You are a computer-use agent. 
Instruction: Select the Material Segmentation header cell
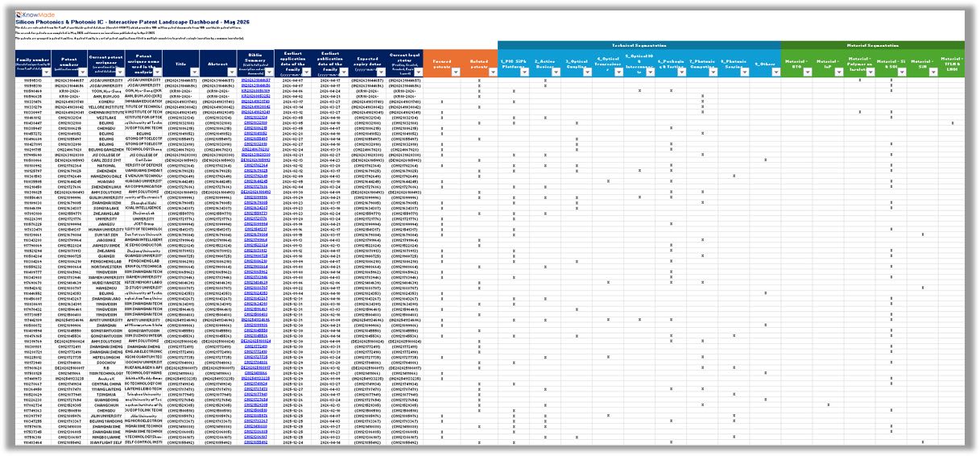pyautogui.click(x=873, y=44)
